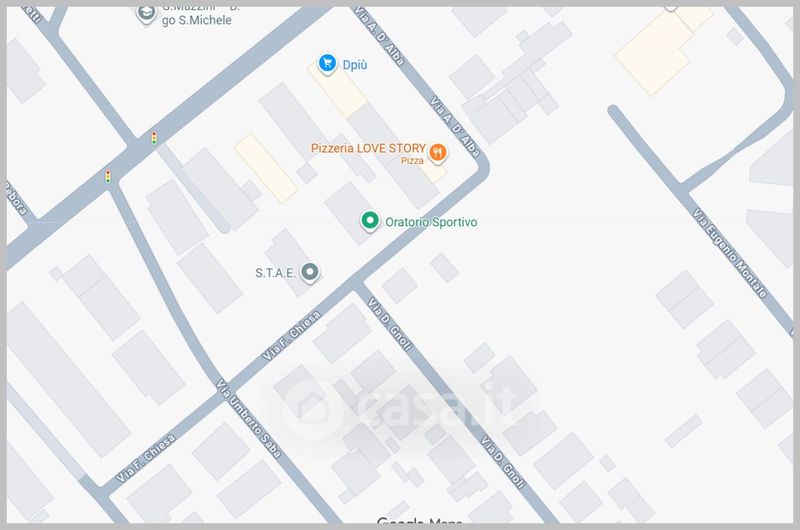Click the lower traffic light icon
Image resolution: width=800 pixels, height=530 pixels.
[x=108, y=176]
